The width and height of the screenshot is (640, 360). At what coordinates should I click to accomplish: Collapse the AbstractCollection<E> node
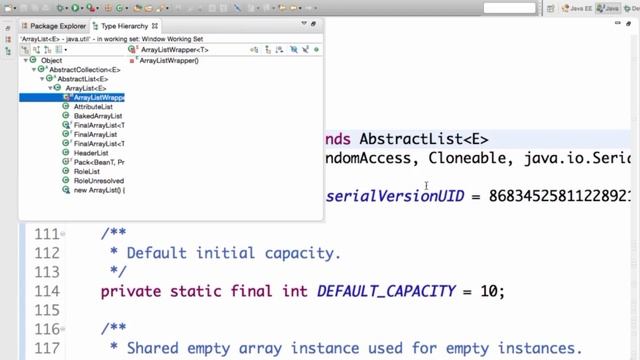(34, 70)
